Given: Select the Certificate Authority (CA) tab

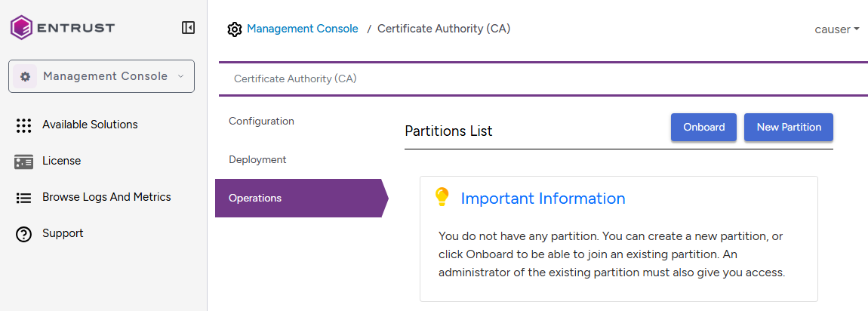Looking at the screenshot, I should (295, 79).
